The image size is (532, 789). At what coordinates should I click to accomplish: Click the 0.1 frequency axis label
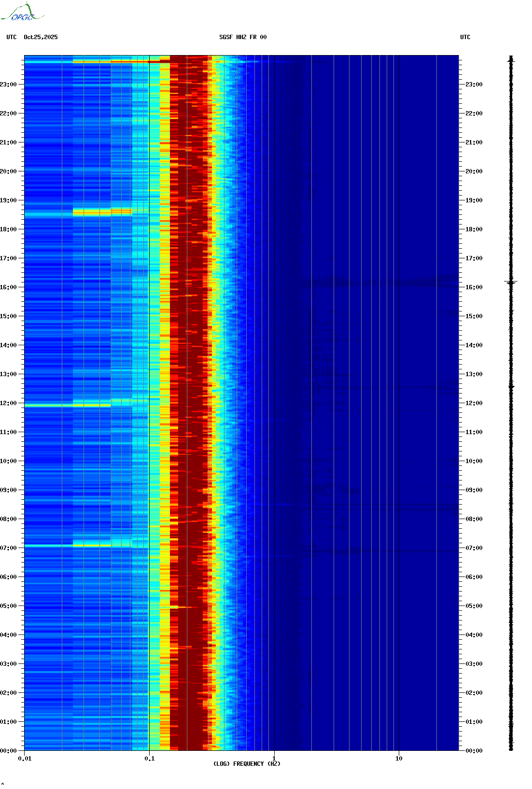(x=149, y=759)
